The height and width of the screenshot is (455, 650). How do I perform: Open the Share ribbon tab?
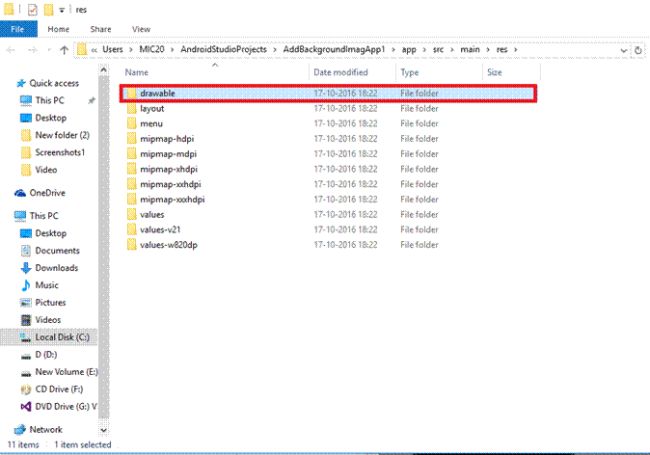[101, 29]
